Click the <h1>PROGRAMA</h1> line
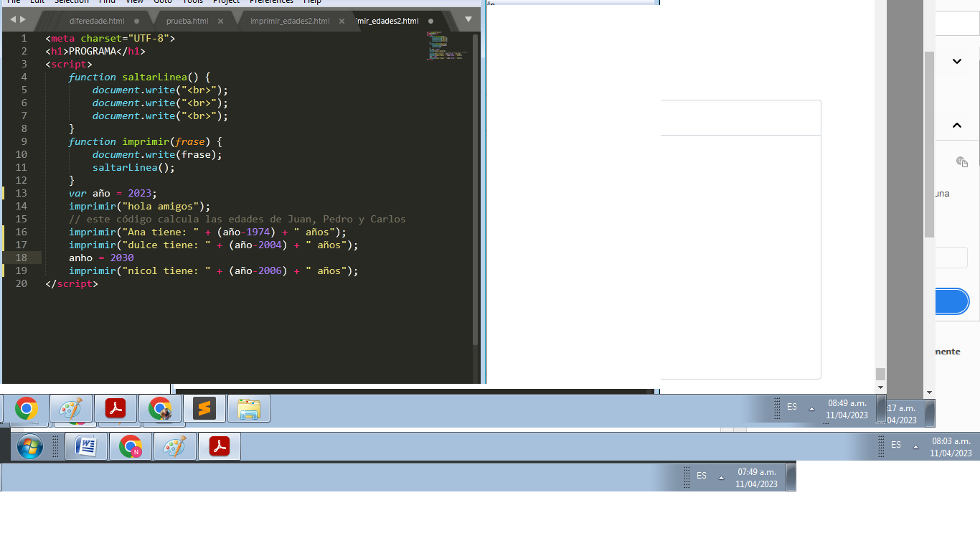This screenshot has height=551, width=980. click(95, 51)
